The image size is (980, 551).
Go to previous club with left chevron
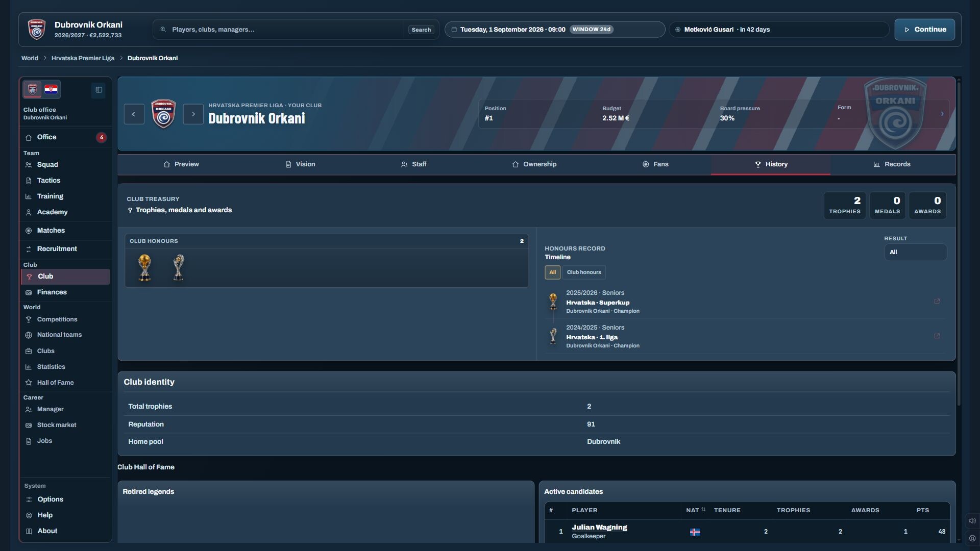(134, 114)
